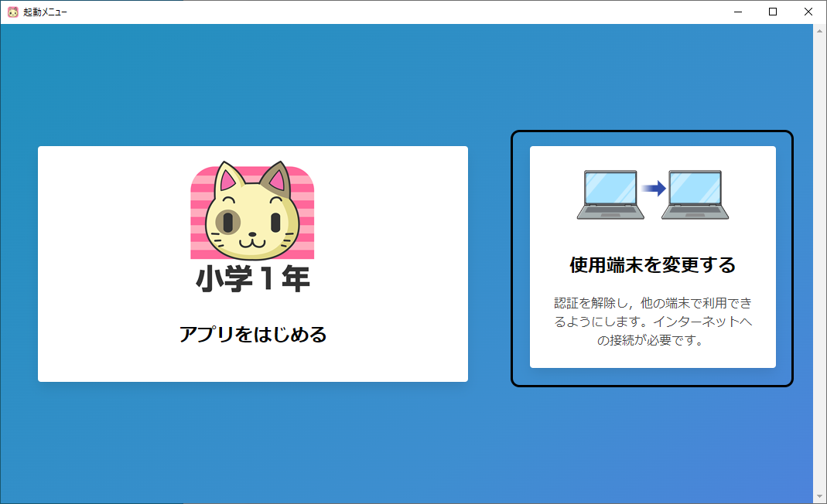This screenshot has height=504, width=827.
Task: Click the cat icon in title bar
Action: [x=12, y=12]
